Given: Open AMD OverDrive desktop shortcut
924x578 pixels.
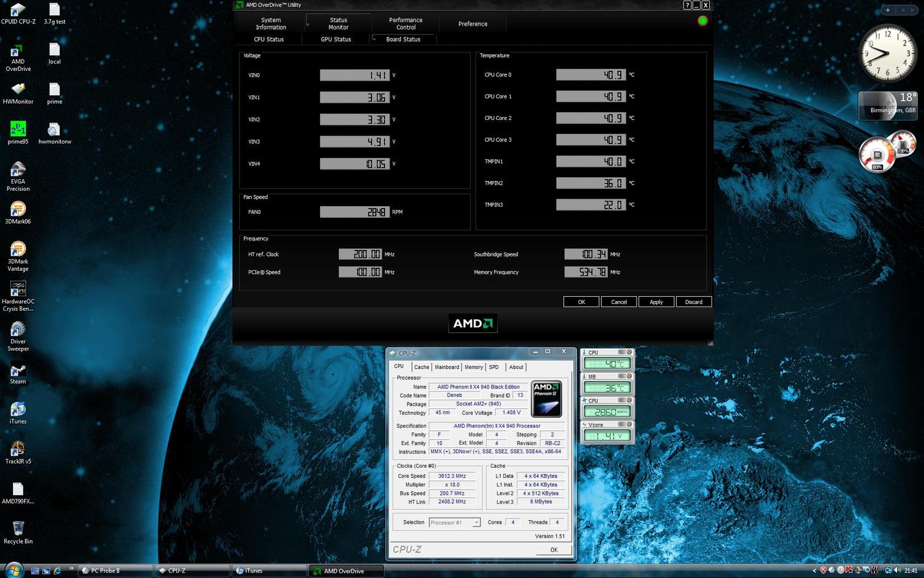Looking at the screenshot, I should click(18, 58).
